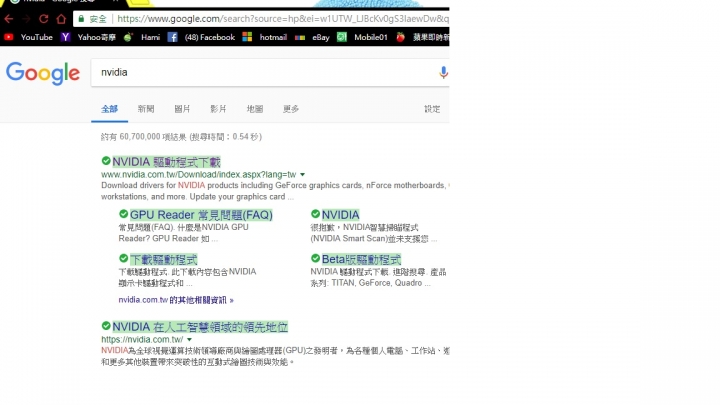The width and height of the screenshot is (720, 405).
Task: Show more results from nvidia.com.tw
Action: tap(176, 300)
